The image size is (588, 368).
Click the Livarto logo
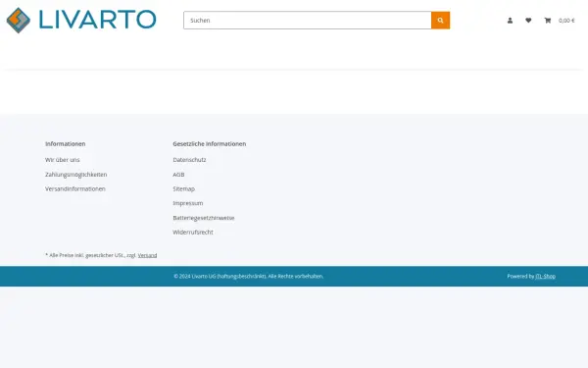[81, 21]
